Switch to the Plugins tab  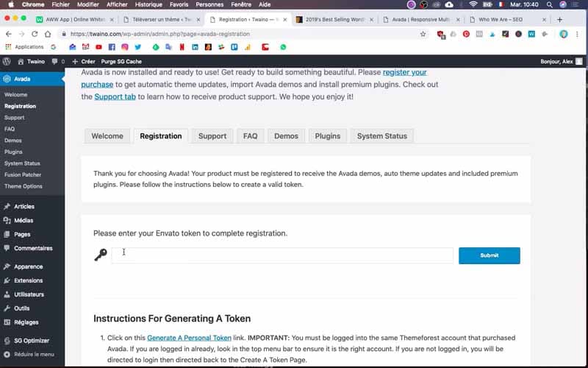click(x=327, y=136)
